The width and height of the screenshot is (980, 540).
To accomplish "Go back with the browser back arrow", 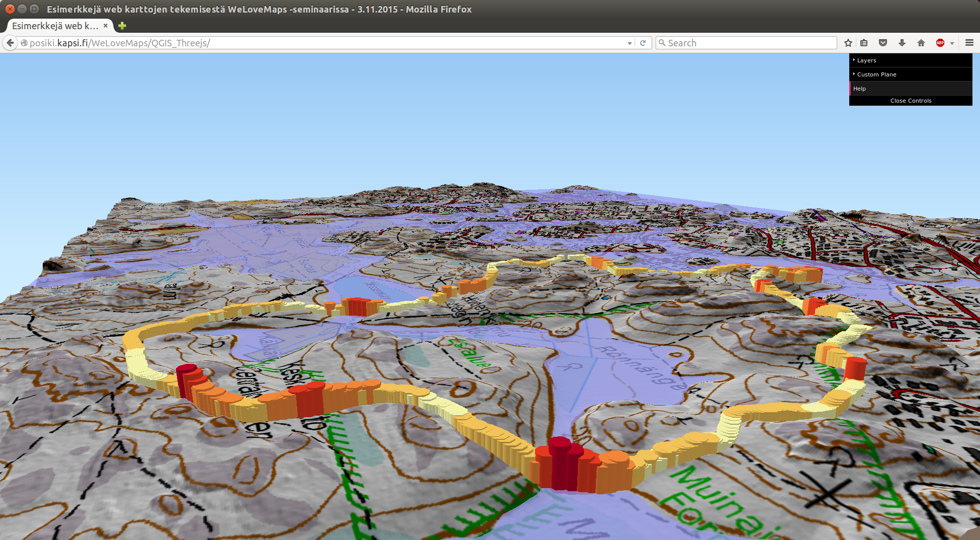I will point(10,43).
